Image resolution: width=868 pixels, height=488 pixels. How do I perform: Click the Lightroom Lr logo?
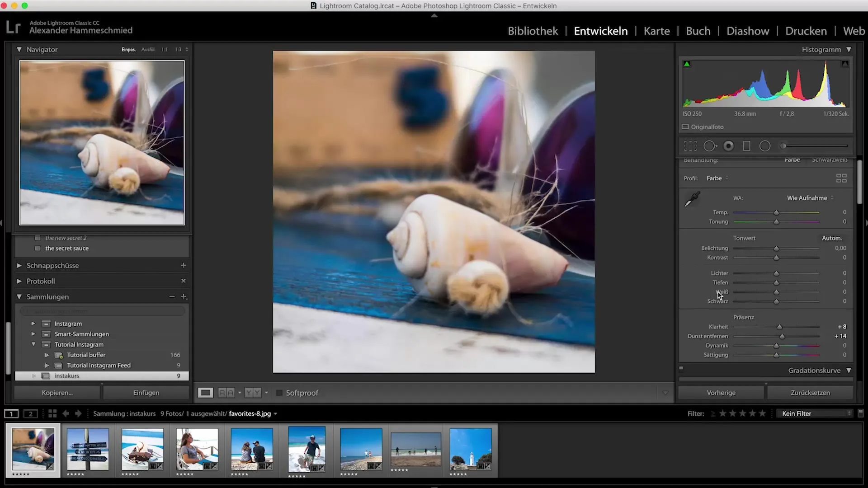click(x=14, y=27)
